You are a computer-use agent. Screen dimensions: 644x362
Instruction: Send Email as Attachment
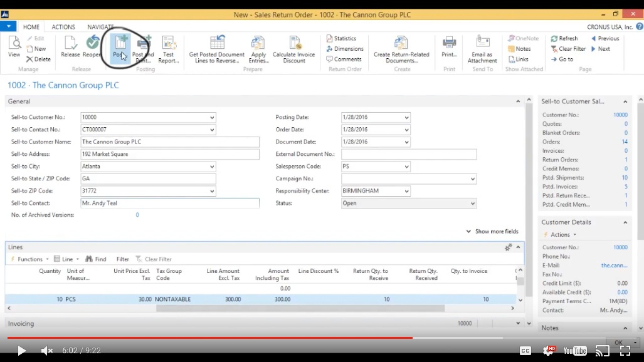coord(482,49)
